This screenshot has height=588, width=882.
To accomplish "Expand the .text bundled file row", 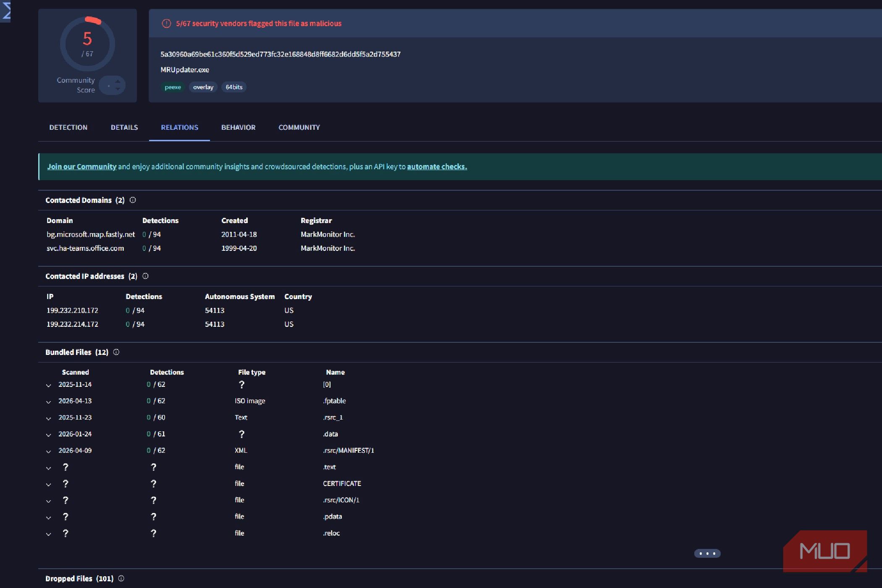I will [x=48, y=468].
